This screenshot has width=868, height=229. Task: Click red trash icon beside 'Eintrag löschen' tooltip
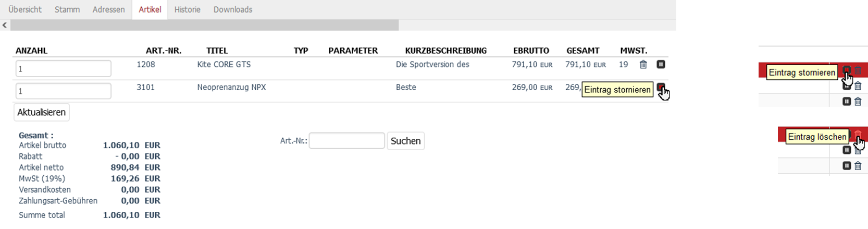click(x=858, y=136)
